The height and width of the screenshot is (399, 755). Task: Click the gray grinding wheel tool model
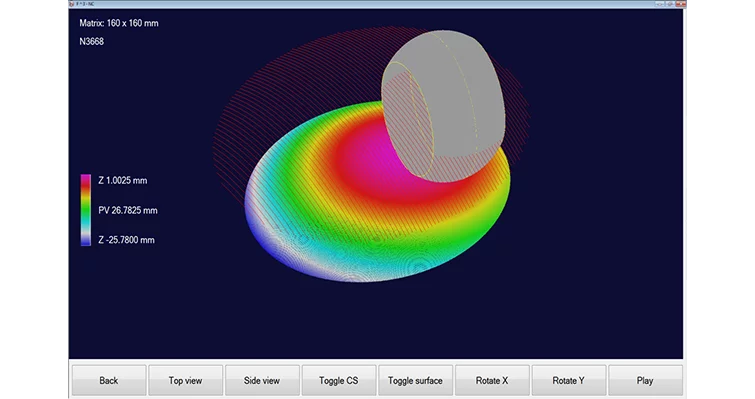click(443, 106)
